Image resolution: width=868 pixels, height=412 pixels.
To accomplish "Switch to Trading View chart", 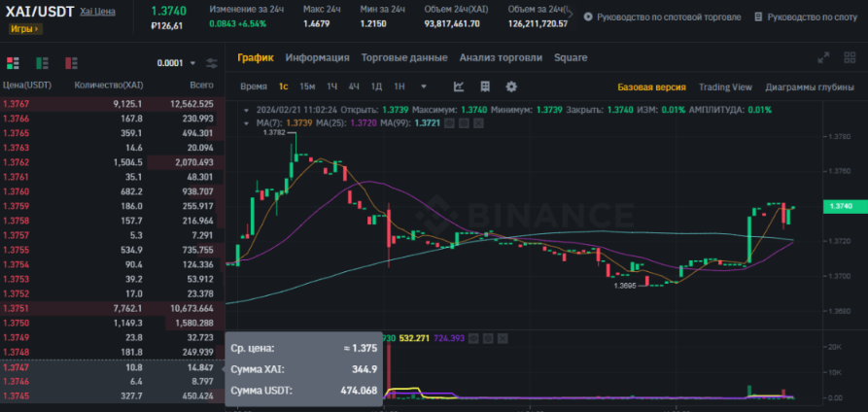I will pyautogui.click(x=725, y=86).
